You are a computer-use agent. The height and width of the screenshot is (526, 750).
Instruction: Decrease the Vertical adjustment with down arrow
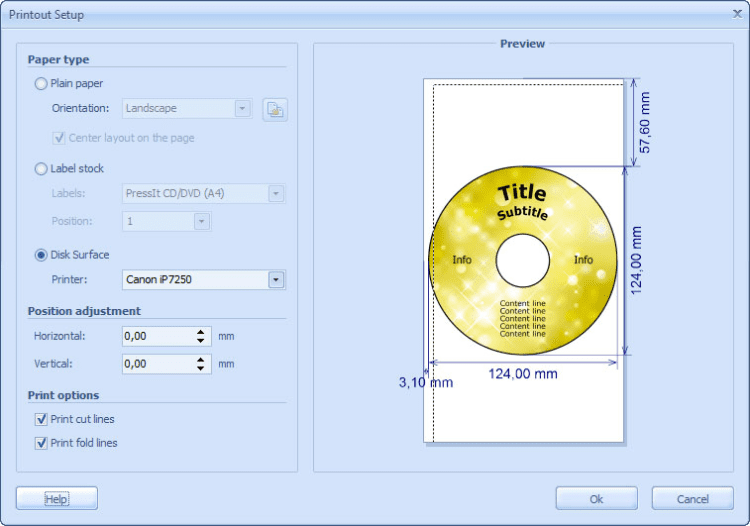tap(201, 369)
